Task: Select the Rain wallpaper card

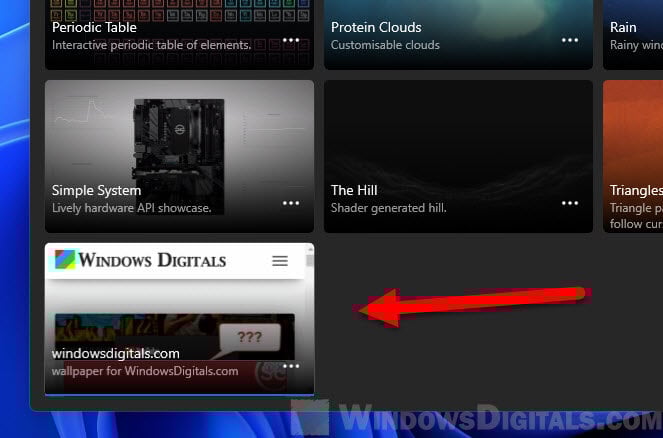Action: [633, 35]
